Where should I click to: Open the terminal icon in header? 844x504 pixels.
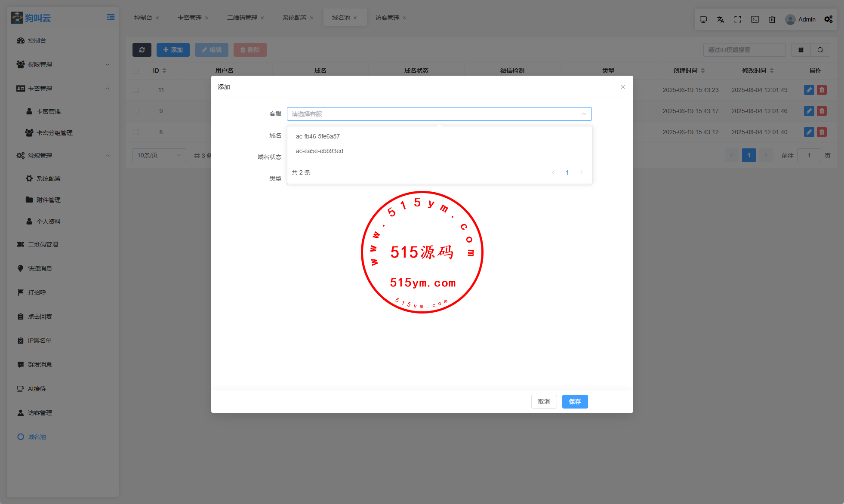pos(755,19)
